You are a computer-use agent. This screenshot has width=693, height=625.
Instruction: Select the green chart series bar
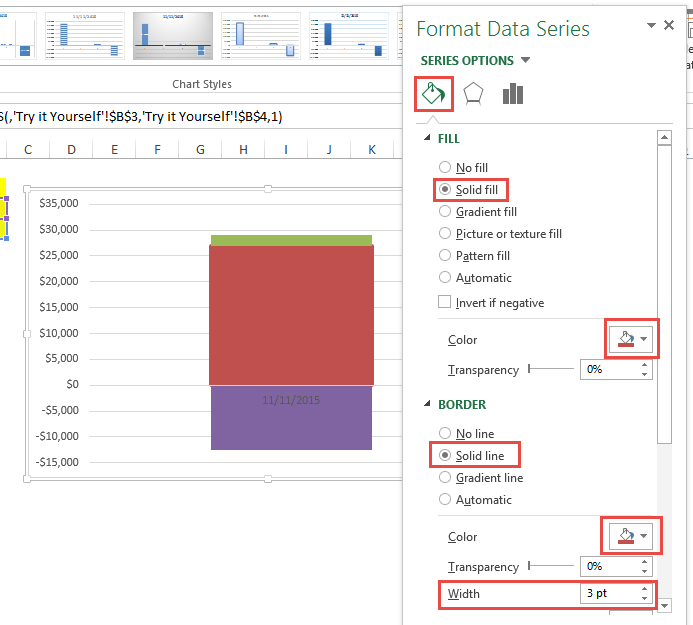tap(291, 240)
